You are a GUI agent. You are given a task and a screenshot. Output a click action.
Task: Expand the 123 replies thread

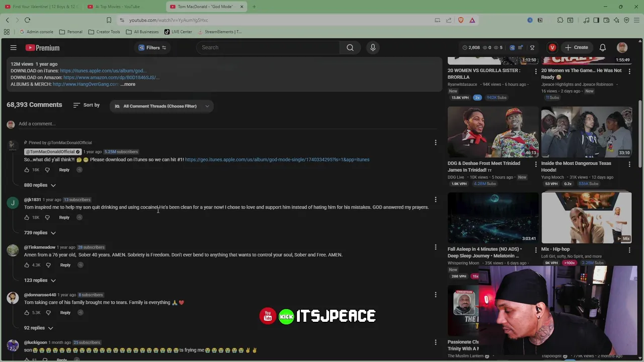(x=40, y=281)
